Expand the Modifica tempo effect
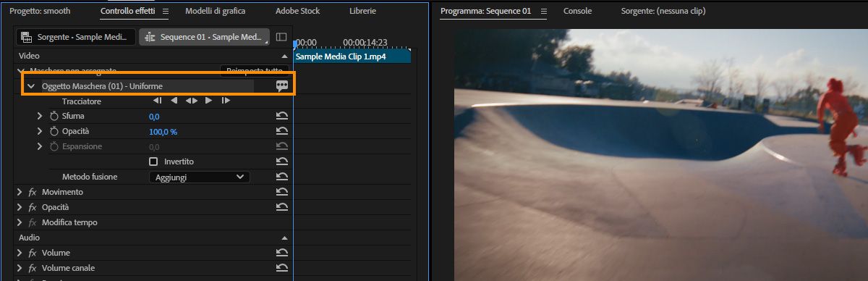This screenshot has width=868, height=281. coord(20,222)
